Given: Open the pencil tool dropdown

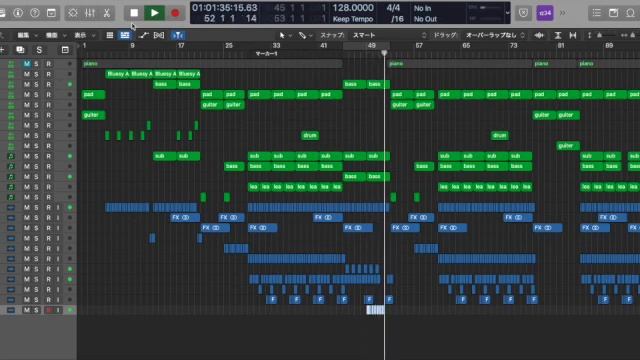Looking at the screenshot, I should (x=305, y=36).
